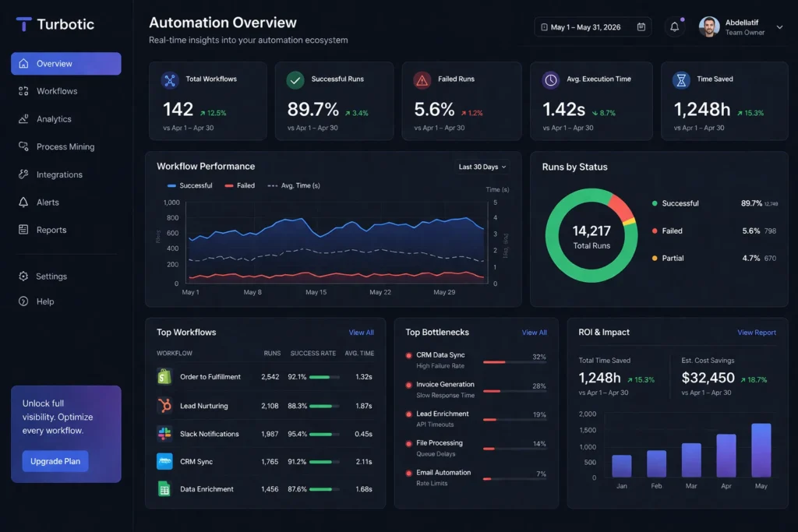
Task: Click the Slack icon beside Slack Notifications
Action: (x=164, y=434)
